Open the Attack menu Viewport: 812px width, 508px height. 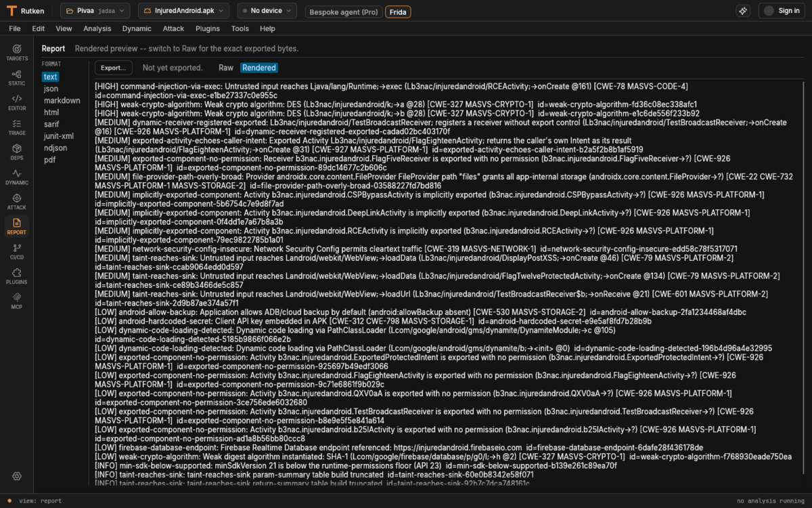tap(173, 28)
